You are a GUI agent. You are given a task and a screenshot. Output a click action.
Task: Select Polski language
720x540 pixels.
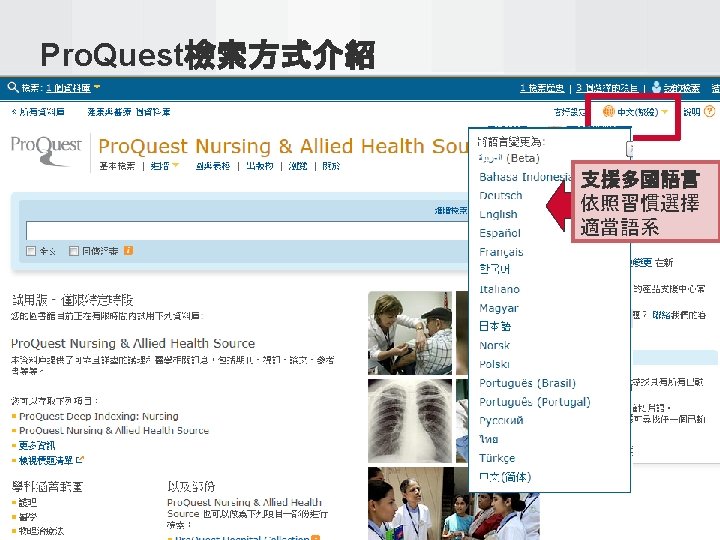(494, 364)
